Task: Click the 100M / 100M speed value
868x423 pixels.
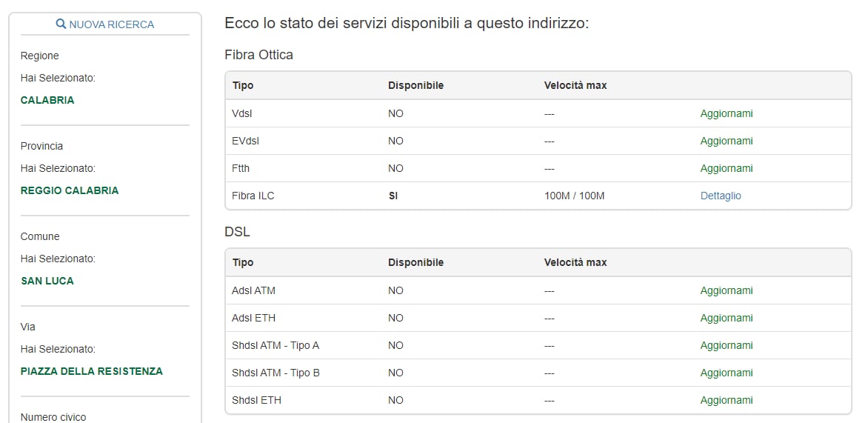Action: [x=574, y=196]
